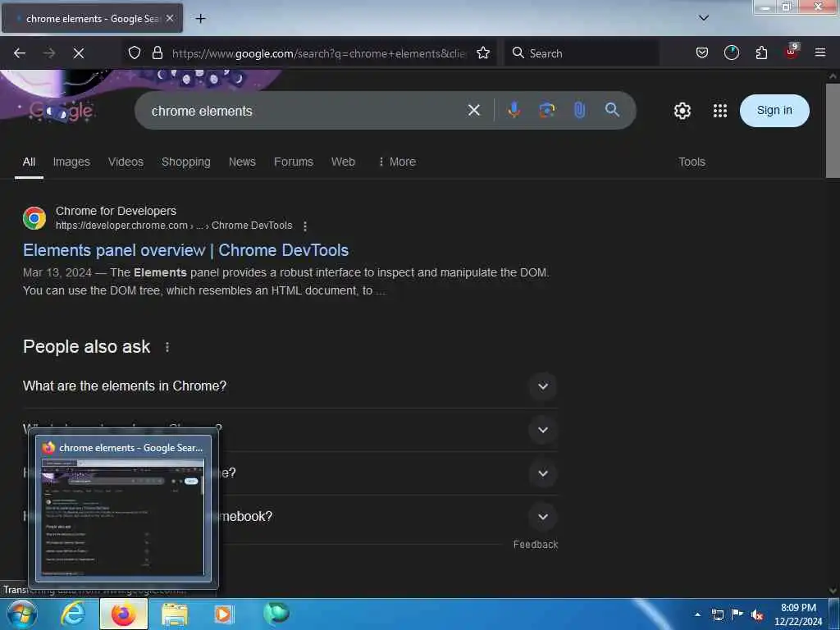The height and width of the screenshot is (630, 840).
Task: Open the network tray icon
Action: [717, 614]
